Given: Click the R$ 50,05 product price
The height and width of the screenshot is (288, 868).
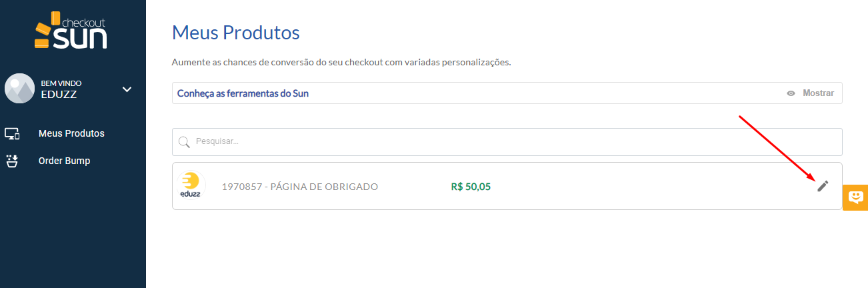Looking at the screenshot, I should point(471,187).
